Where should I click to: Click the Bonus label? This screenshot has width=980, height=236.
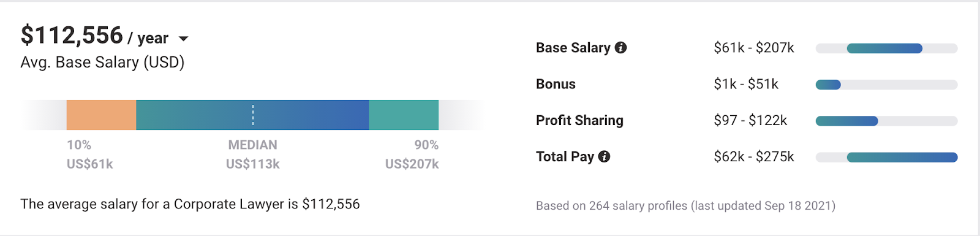tap(556, 84)
